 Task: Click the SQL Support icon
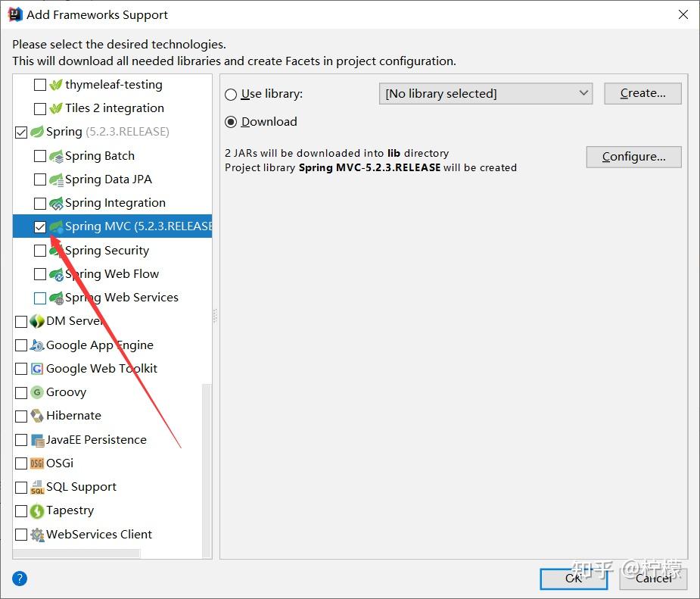37,487
